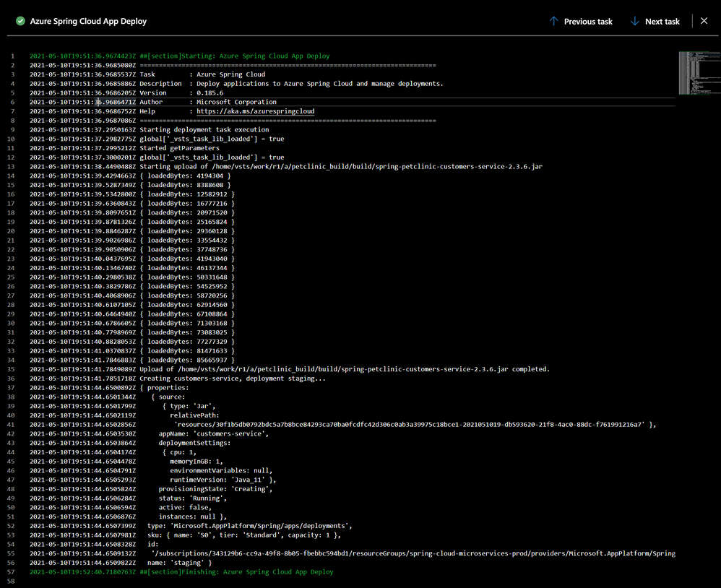721x588 pixels.
Task: Select line number 1 in the log
Action: pos(13,56)
